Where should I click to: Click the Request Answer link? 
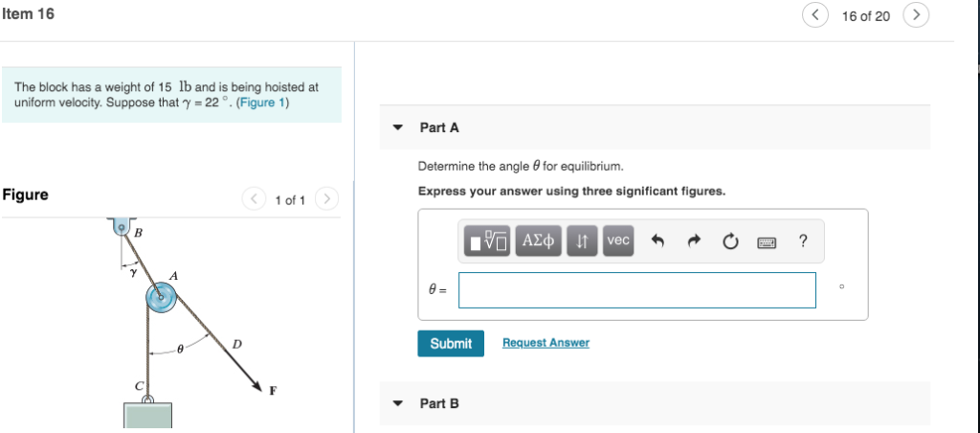coord(546,343)
